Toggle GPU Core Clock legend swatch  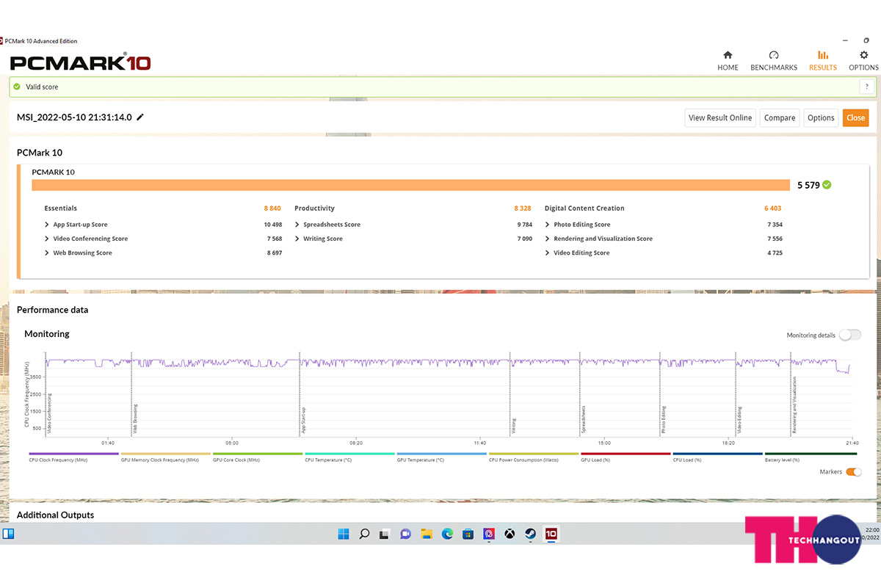coord(258,454)
